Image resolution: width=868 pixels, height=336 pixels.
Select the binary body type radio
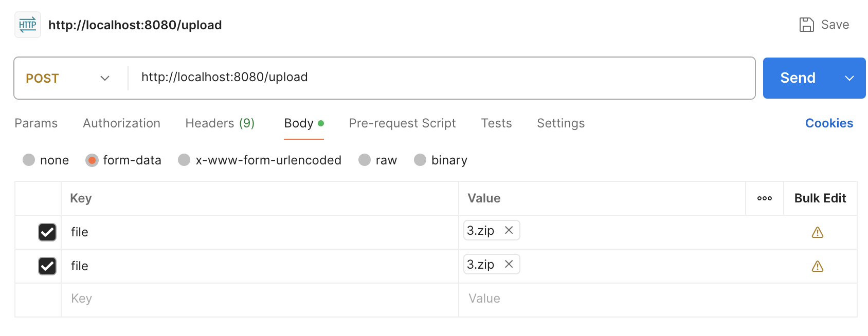point(420,160)
